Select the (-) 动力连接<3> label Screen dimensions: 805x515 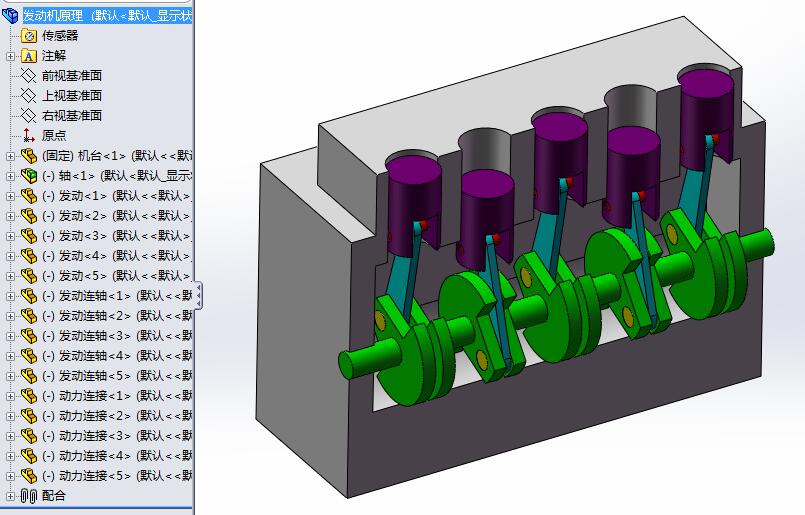tap(117, 436)
